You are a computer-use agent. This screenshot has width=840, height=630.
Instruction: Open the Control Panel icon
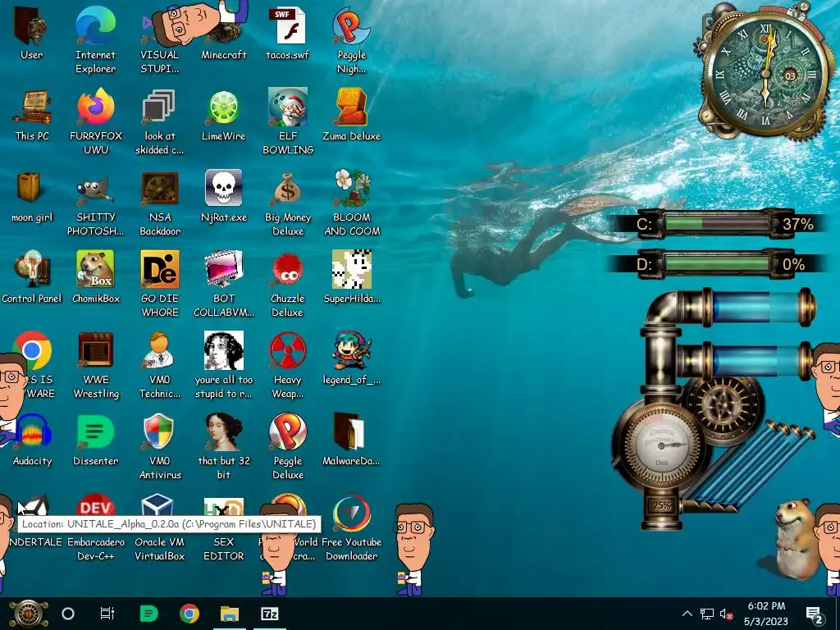(x=32, y=269)
